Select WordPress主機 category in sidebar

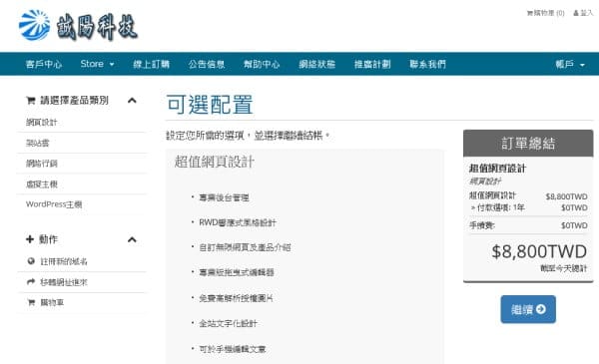tap(54, 204)
